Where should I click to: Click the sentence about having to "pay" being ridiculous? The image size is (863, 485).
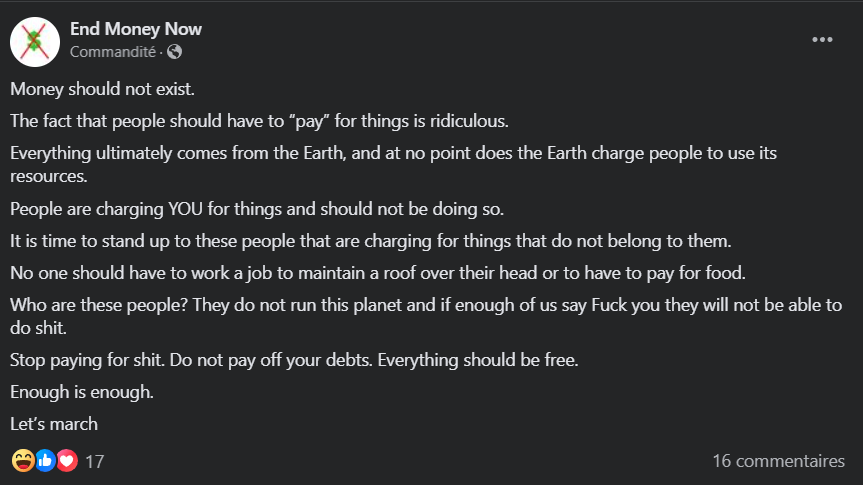point(259,121)
